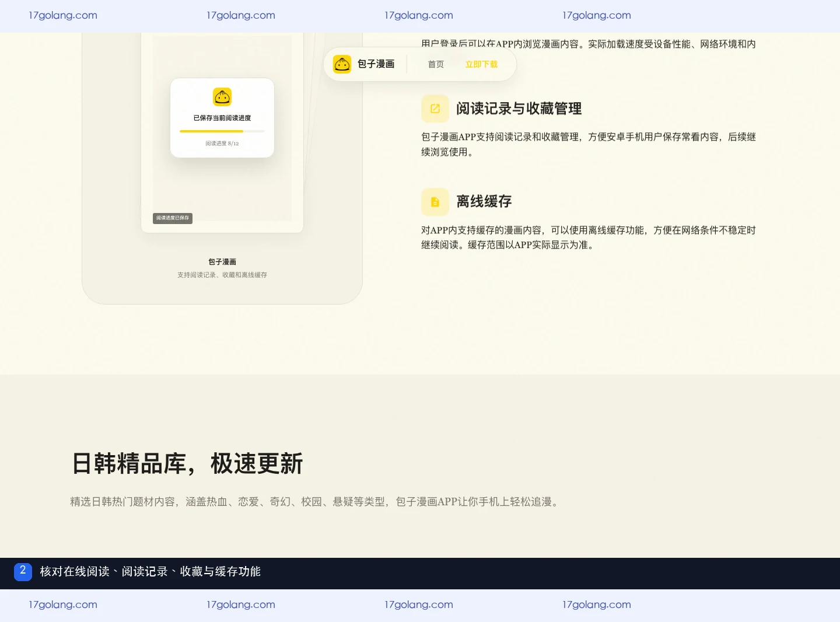The image size is (840, 622).
Task: Click the yellow reading progress bar
Action: click(222, 131)
